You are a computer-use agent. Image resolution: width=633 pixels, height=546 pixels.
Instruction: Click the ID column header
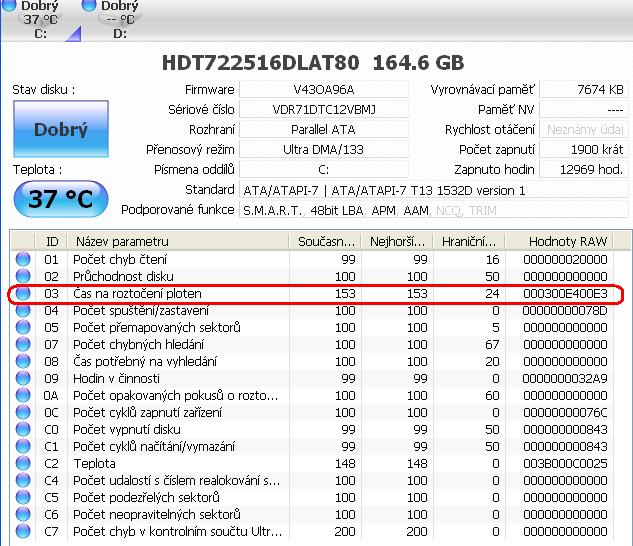coord(52,242)
